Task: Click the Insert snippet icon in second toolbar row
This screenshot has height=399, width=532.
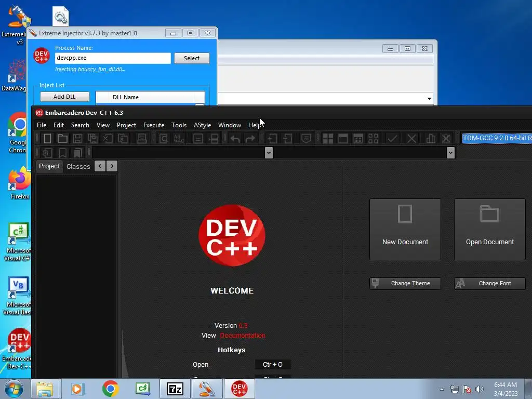Action: [47, 153]
